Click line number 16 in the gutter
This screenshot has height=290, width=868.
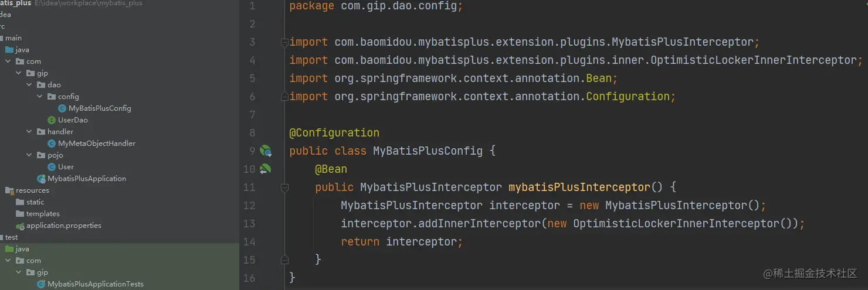[x=249, y=278]
